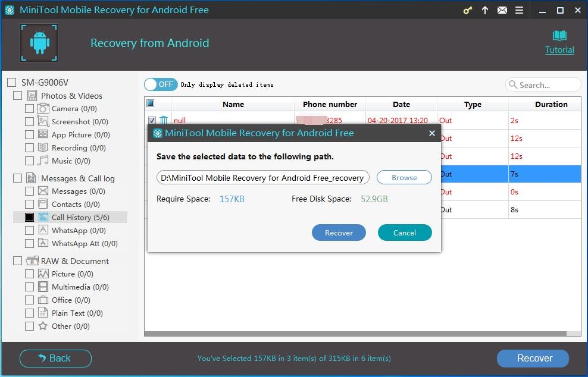Image resolution: width=588 pixels, height=377 pixels.
Task: Select the Messages (0/0) category
Action: pos(78,191)
